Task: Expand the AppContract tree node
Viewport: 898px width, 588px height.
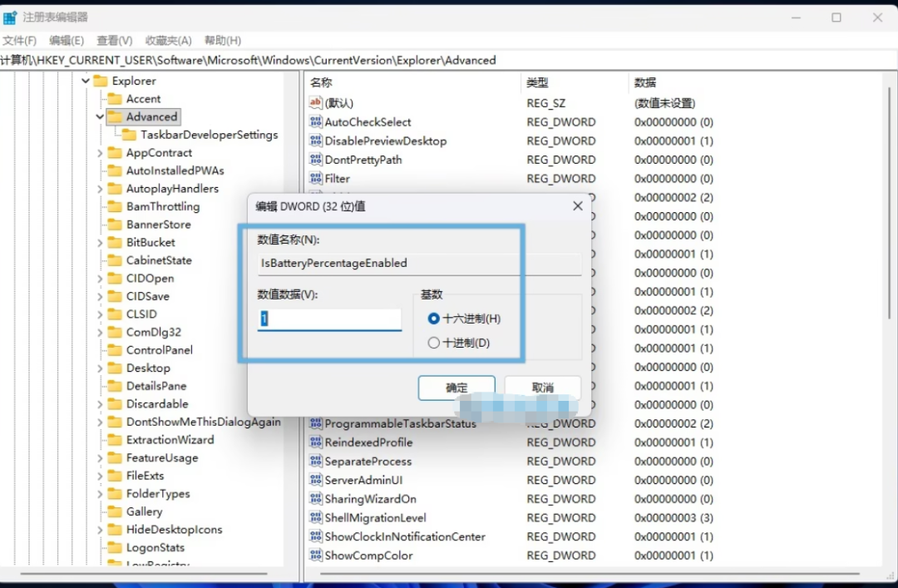Action: pos(100,153)
